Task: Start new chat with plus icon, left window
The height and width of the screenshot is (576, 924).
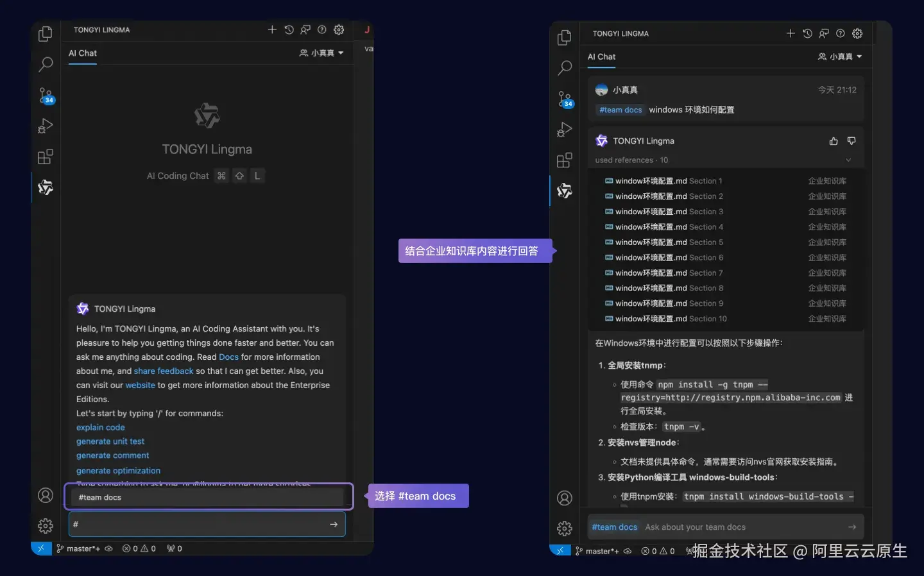Action: (x=272, y=30)
